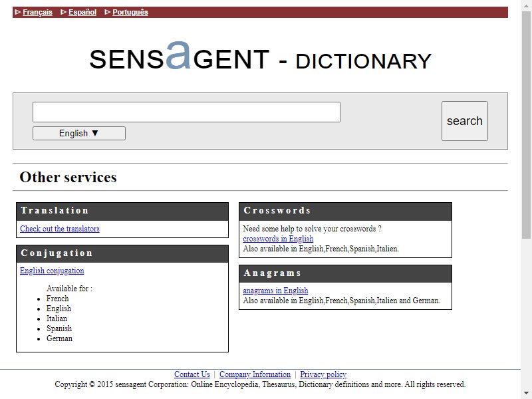Open crosswords in English link
This screenshot has height=399, width=532.
pos(278,239)
